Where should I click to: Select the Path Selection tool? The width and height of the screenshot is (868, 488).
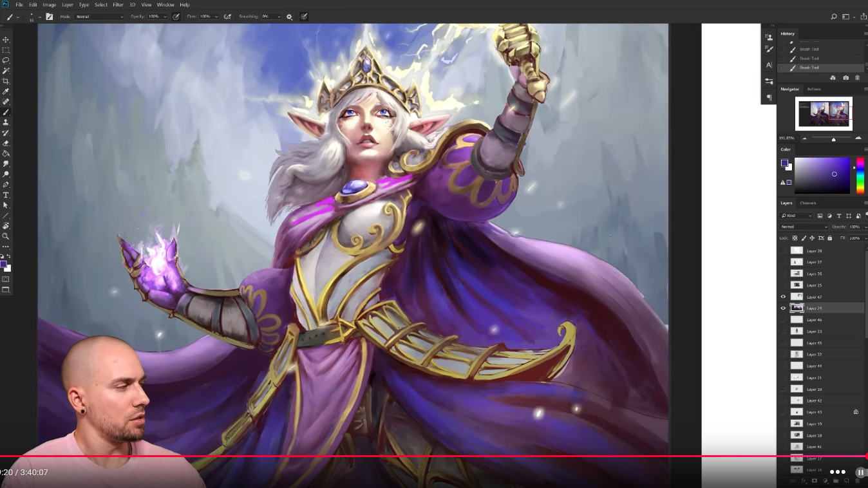click(6, 205)
